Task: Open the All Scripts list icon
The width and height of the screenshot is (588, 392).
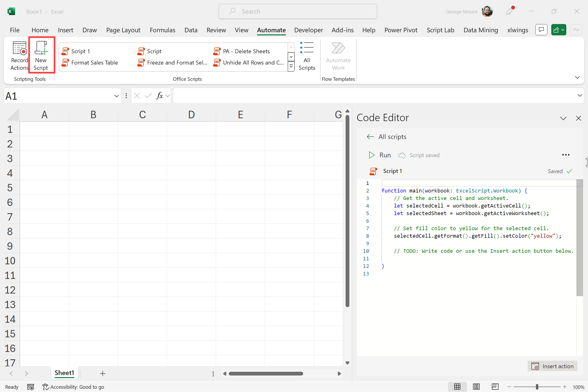Action: click(307, 48)
